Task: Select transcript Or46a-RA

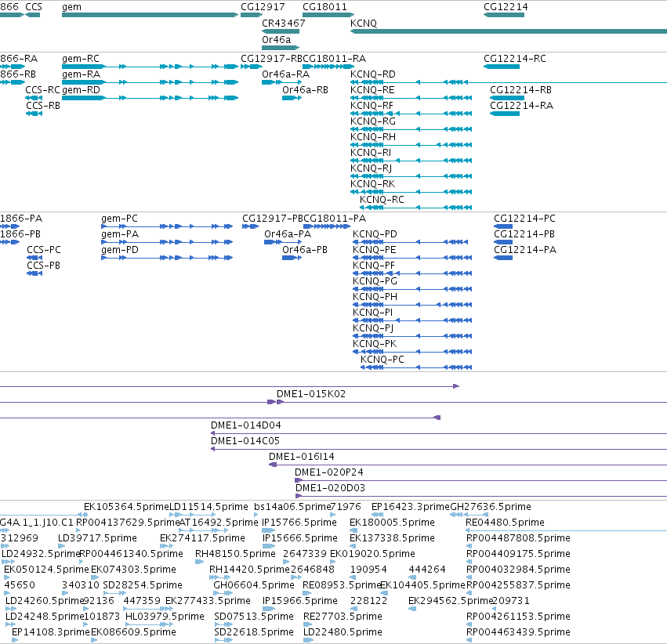Action: click(x=282, y=82)
